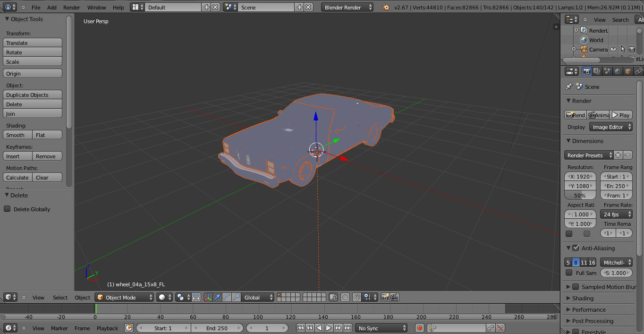The image size is (644, 334).
Task: Click the Translate button
Action: [33, 43]
